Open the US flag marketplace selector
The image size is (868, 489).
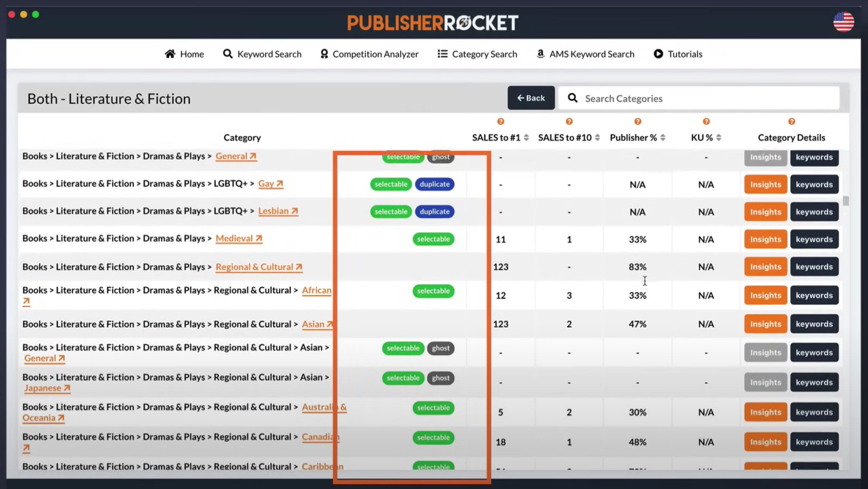coord(843,22)
